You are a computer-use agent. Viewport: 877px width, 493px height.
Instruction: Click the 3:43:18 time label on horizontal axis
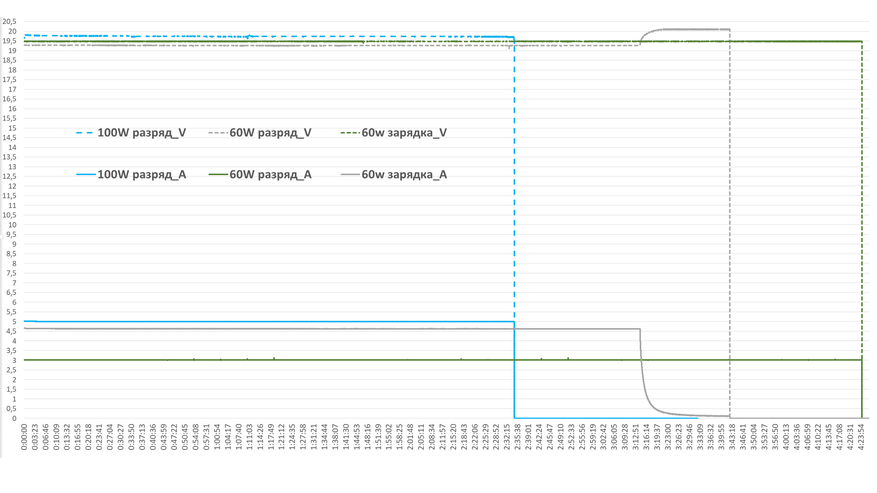click(x=733, y=436)
